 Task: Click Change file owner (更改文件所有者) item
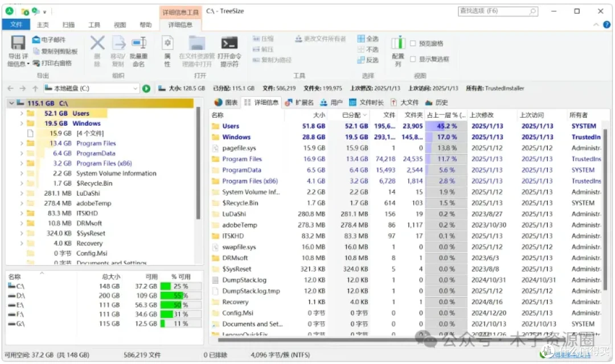click(321, 39)
